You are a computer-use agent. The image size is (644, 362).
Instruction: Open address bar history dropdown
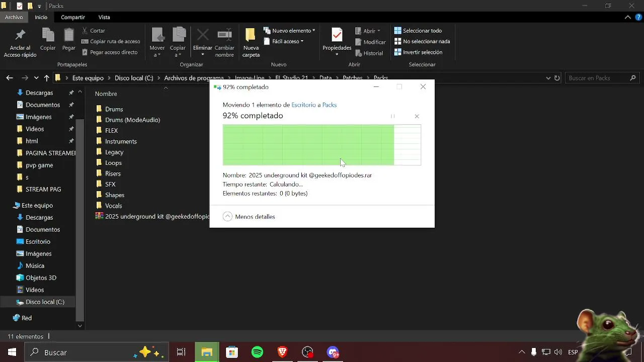548,78
